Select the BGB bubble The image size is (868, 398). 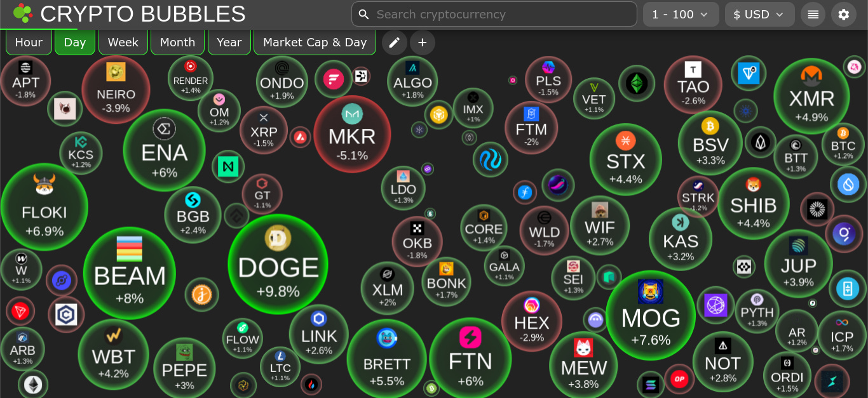[193, 215]
